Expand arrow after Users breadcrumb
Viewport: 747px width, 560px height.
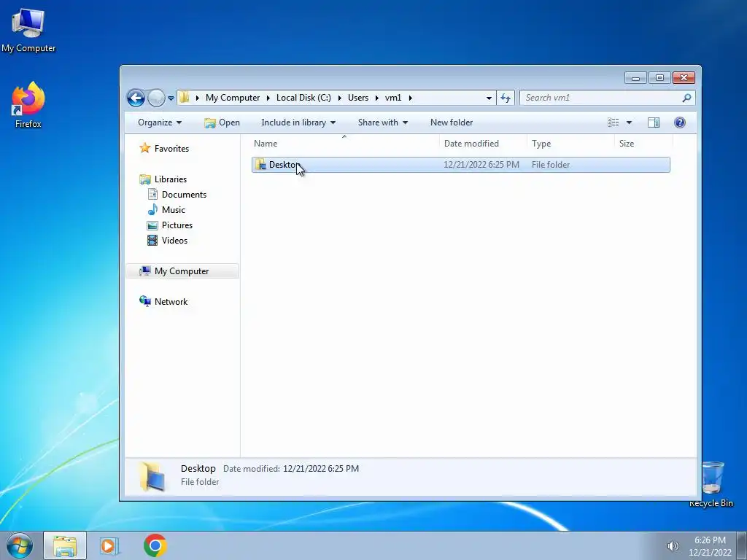(x=377, y=98)
